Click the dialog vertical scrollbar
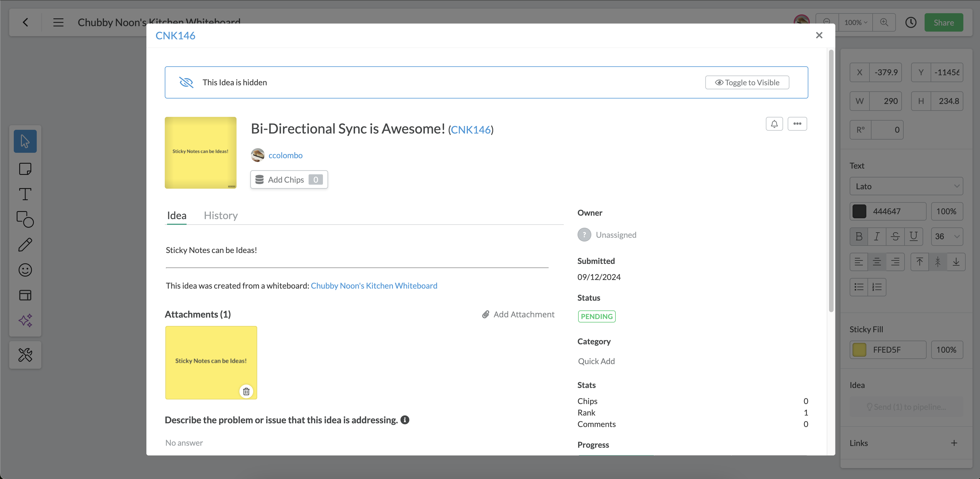This screenshot has height=479, width=980. pyautogui.click(x=831, y=181)
